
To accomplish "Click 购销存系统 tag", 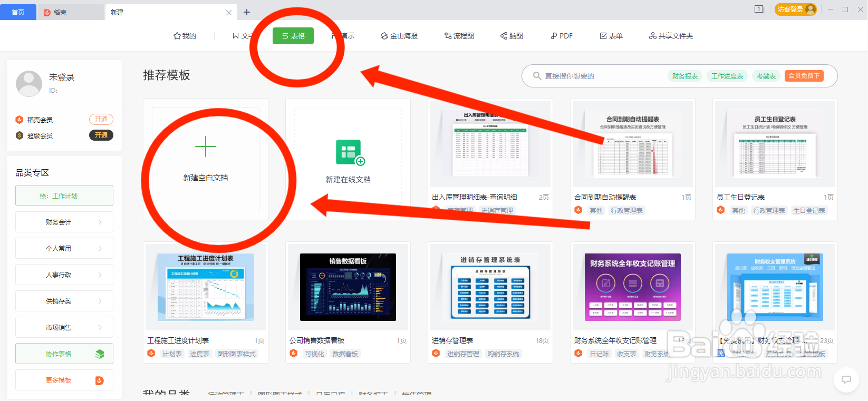I will 504,354.
